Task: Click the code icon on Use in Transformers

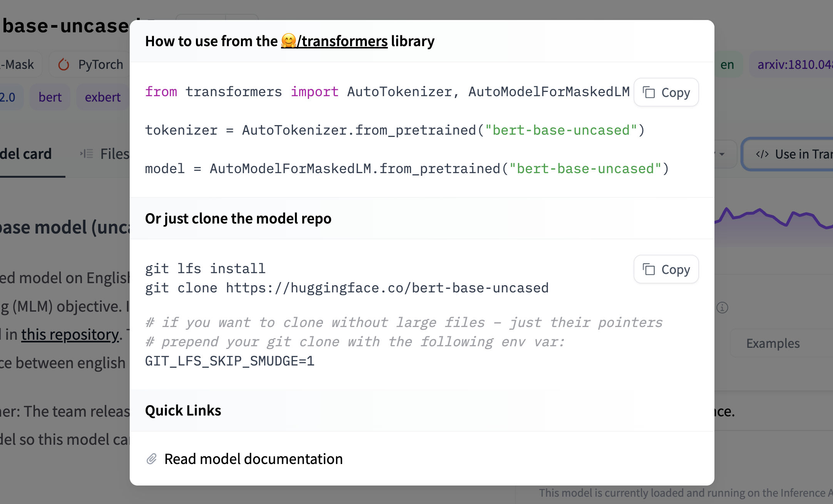Action: pos(763,154)
